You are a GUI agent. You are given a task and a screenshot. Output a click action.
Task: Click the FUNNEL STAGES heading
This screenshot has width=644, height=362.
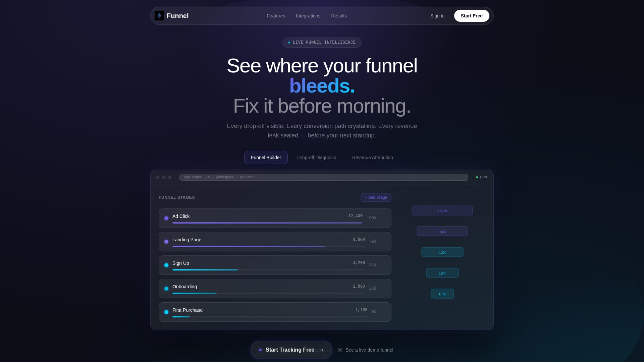coord(176,197)
